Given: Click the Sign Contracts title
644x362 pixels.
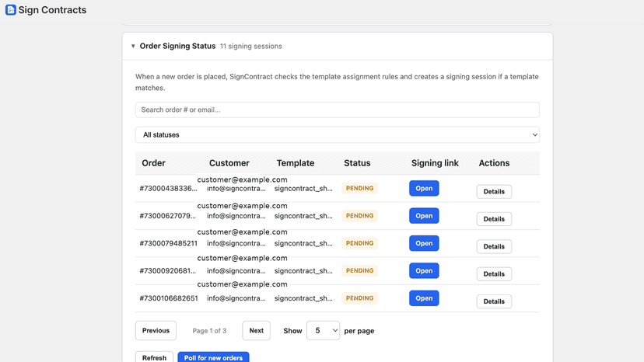Looking at the screenshot, I should coord(53,10).
